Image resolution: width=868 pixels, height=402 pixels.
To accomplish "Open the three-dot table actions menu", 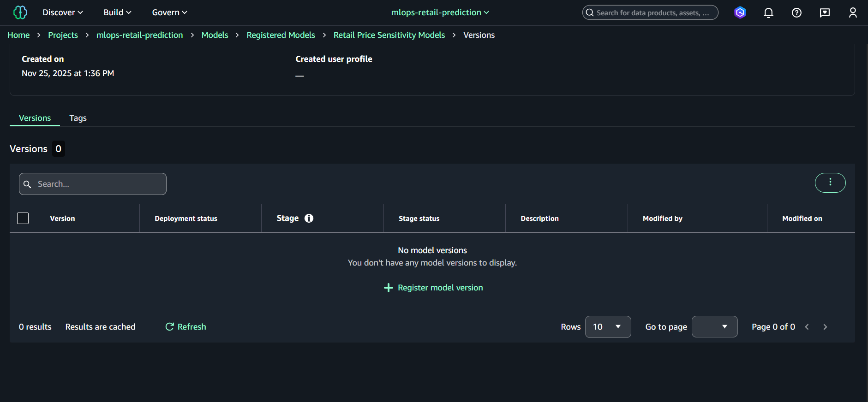I will pos(830,183).
